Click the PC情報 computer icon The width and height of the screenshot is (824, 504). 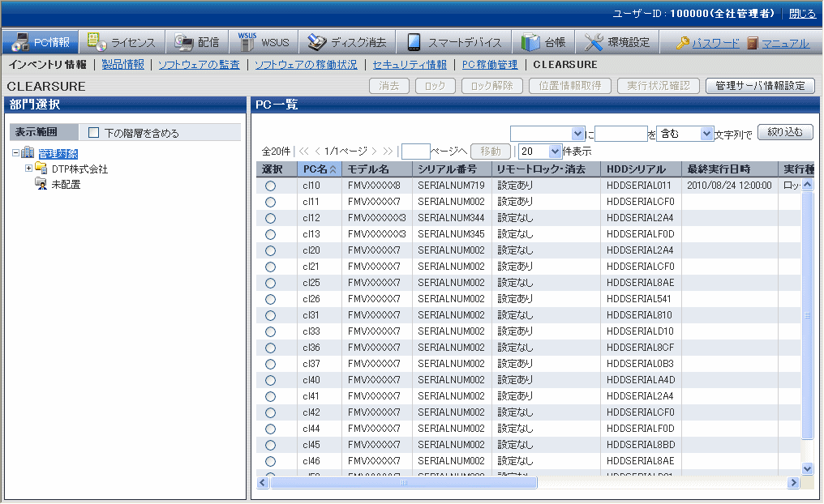[20, 42]
